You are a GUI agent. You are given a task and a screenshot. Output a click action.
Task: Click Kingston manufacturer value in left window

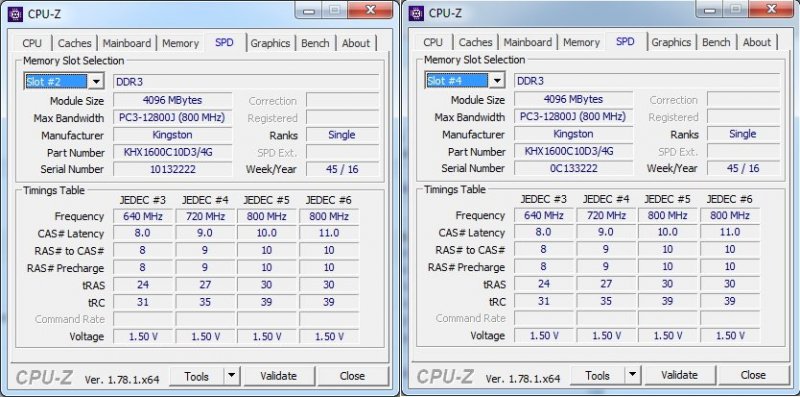point(172,135)
